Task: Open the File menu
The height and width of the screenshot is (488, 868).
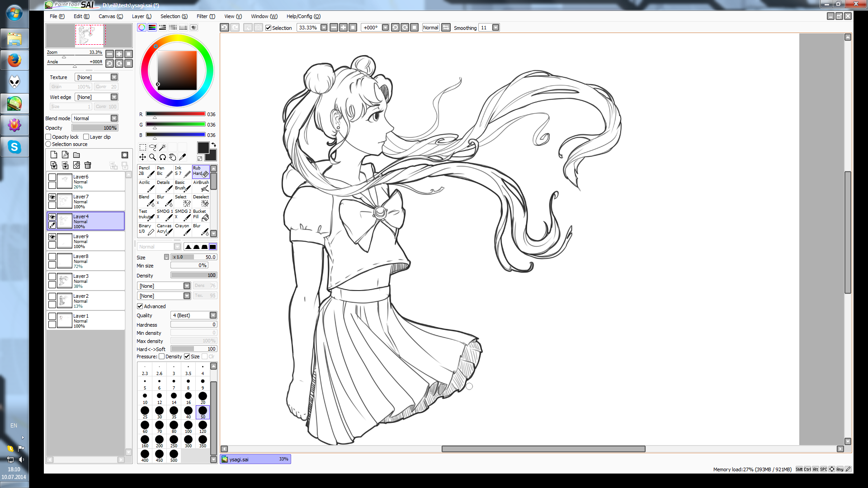Action: pyautogui.click(x=57, y=16)
